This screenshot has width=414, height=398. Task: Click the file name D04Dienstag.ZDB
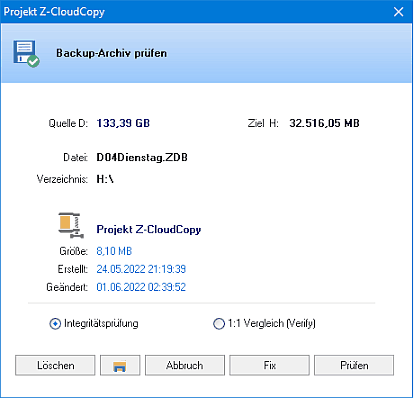(142, 157)
